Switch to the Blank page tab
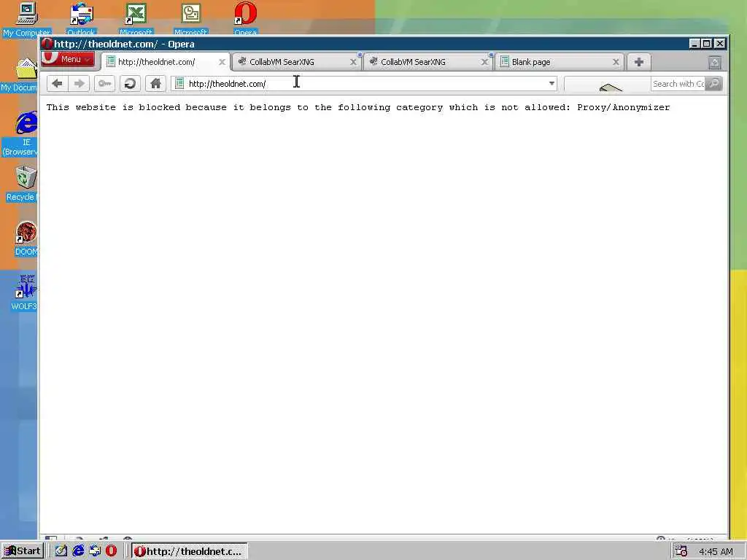The image size is (747, 560). pos(560,62)
